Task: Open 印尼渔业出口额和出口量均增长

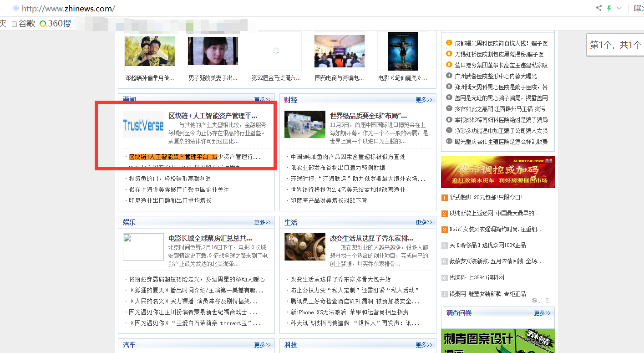Action: [x=170, y=200]
